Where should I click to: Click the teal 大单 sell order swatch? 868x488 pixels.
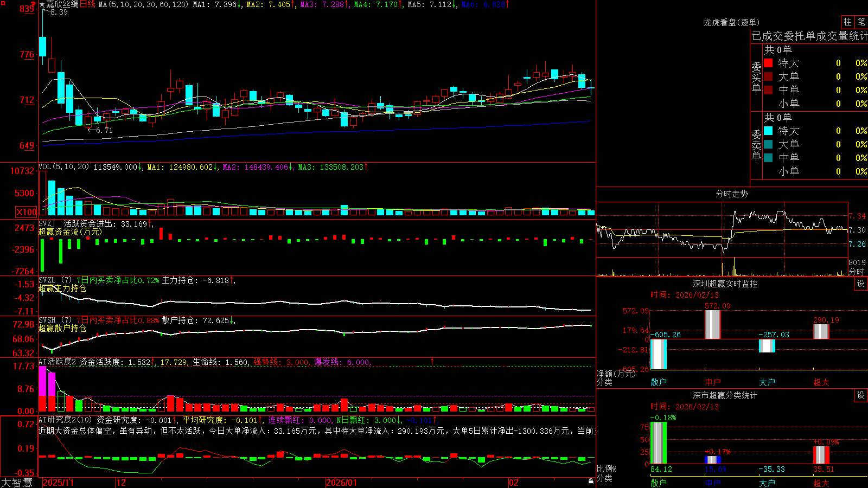(768, 144)
